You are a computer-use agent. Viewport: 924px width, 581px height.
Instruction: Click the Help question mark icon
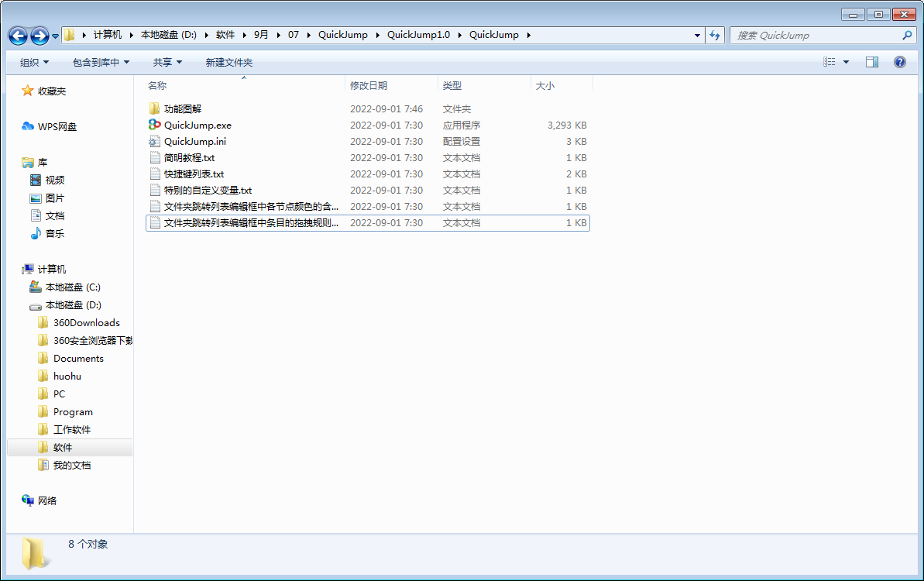coord(899,62)
